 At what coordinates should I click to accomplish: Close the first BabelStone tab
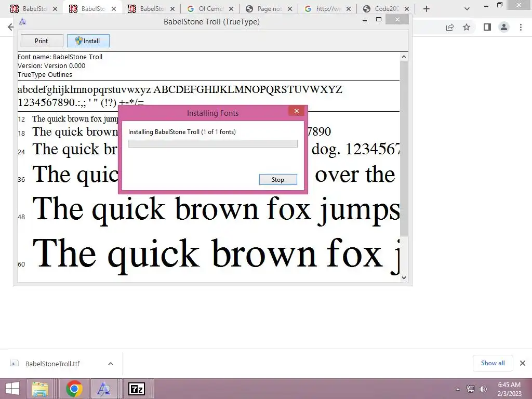55,9
